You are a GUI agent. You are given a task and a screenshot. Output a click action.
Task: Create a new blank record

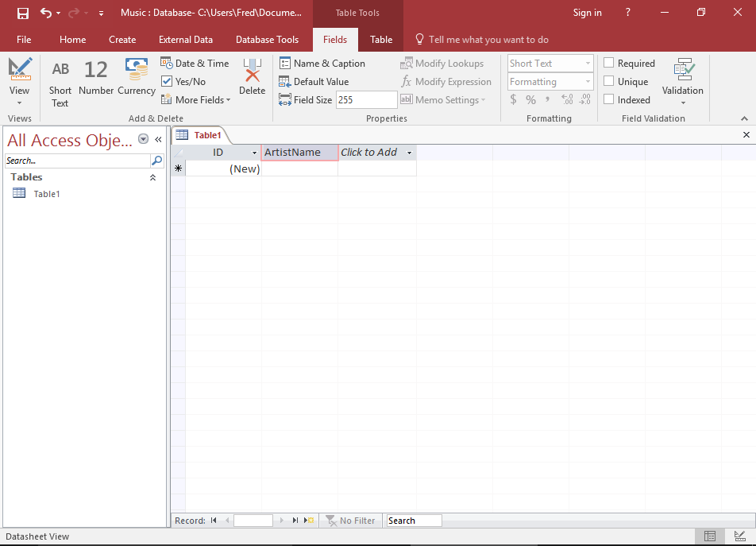(309, 521)
